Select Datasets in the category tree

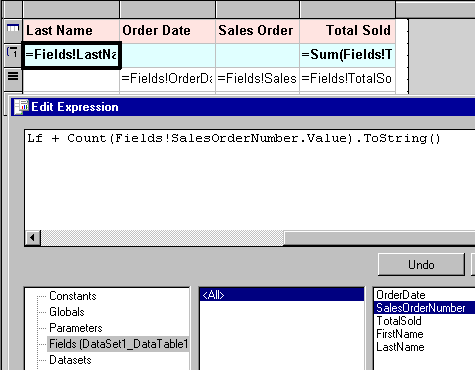click(x=70, y=360)
